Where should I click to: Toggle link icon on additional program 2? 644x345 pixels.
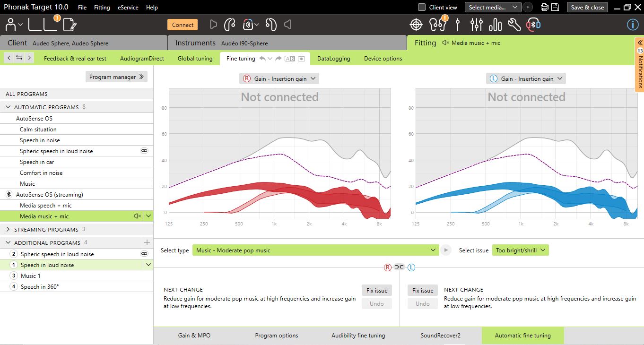[x=144, y=254]
